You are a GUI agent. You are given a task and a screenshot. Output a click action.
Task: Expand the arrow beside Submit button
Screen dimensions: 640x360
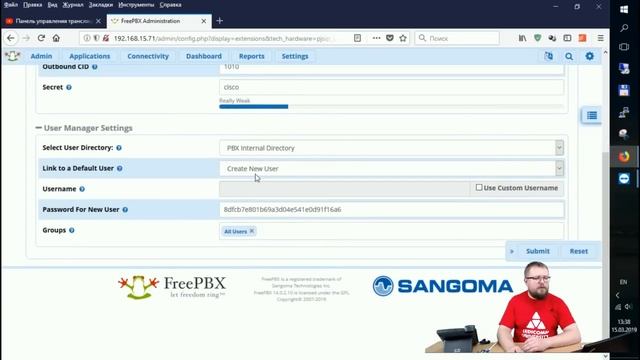tap(512, 251)
